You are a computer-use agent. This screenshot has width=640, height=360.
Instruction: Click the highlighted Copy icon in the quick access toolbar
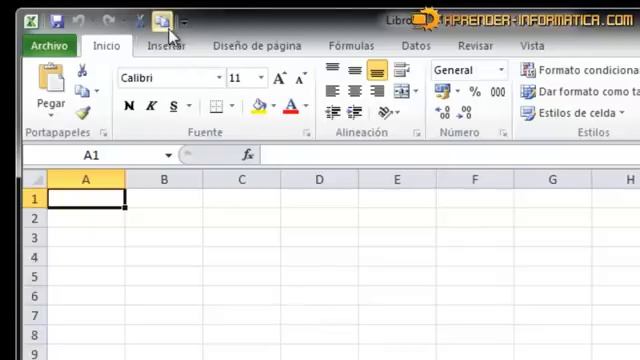[x=162, y=21]
